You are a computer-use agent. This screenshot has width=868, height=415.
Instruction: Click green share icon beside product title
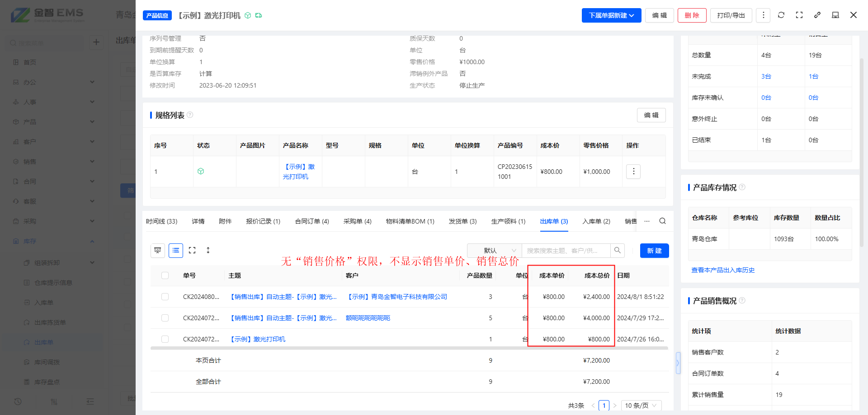pyautogui.click(x=259, y=15)
